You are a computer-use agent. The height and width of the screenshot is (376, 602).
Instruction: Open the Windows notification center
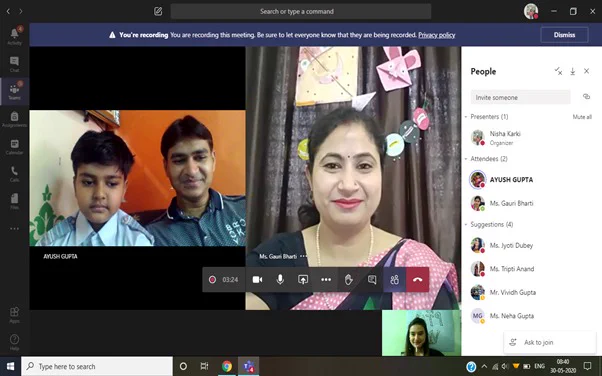tap(587, 366)
